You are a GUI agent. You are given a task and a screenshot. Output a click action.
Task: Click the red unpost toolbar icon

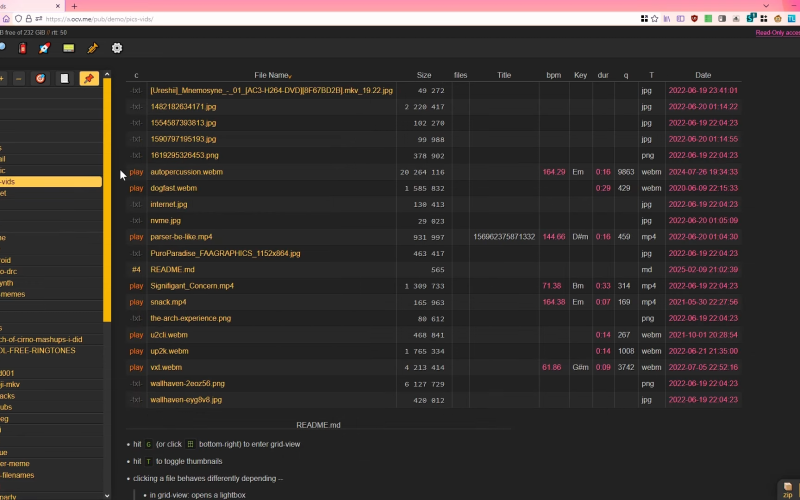pyautogui.click(x=20, y=48)
